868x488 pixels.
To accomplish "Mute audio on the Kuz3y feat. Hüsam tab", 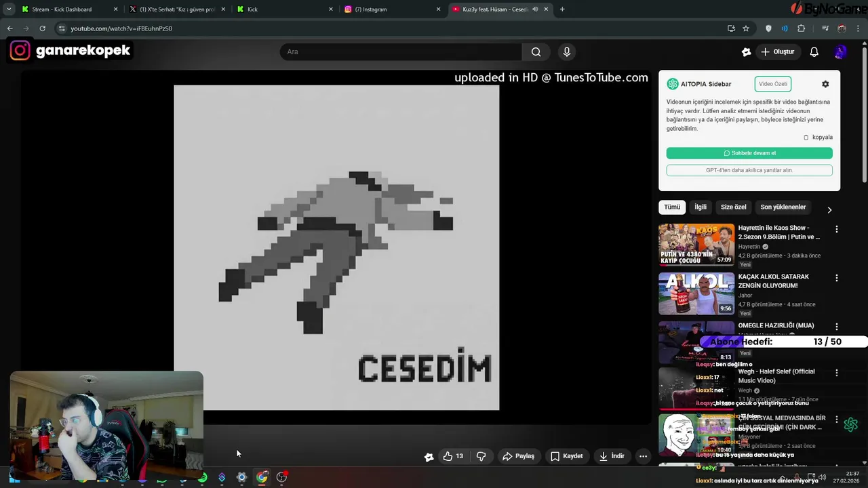I will (x=535, y=9).
